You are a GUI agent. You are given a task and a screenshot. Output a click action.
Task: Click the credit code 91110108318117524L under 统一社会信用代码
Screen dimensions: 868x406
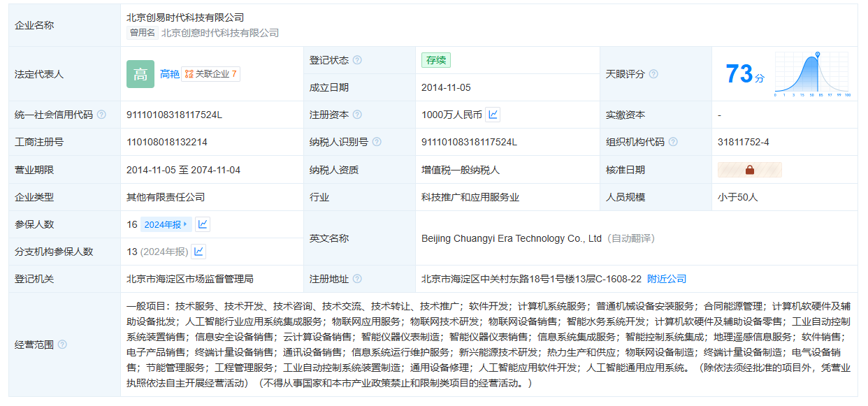[x=174, y=115]
